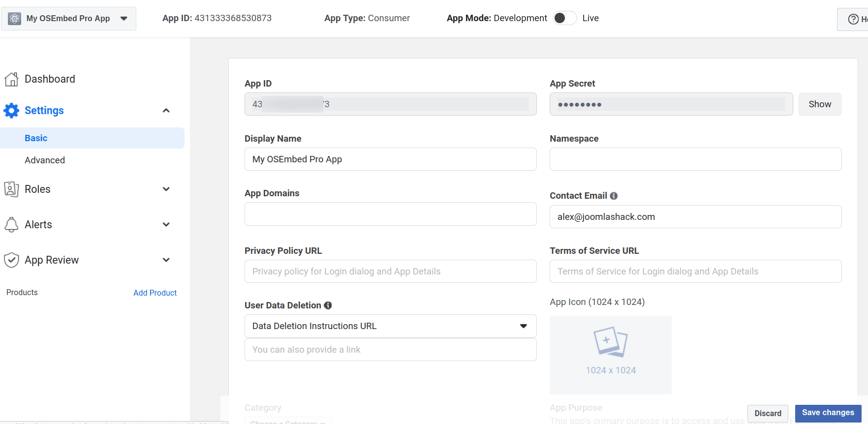The width and height of the screenshot is (868, 424).
Task: Open the Data Deletion Instructions URL dropdown
Action: pyautogui.click(x=391, y=326)
